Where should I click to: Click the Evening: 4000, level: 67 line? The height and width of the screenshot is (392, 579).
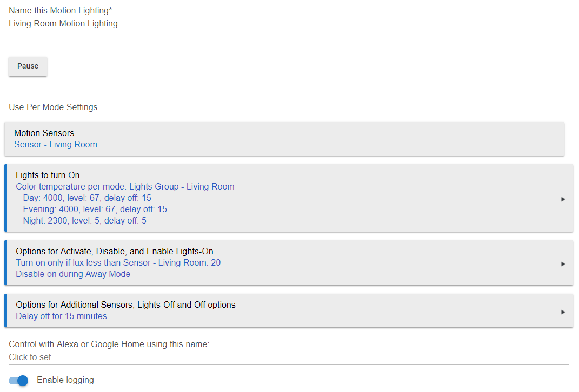coord(95,209)
